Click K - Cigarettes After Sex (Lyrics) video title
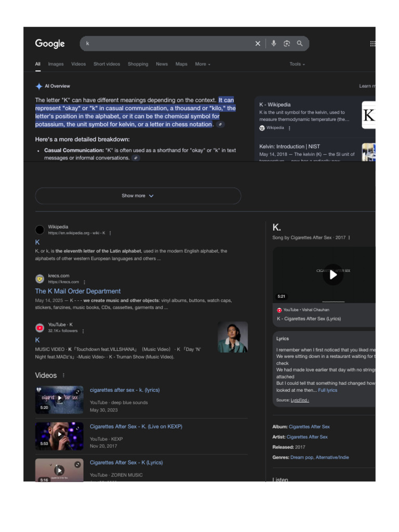 tap(309, 318)
